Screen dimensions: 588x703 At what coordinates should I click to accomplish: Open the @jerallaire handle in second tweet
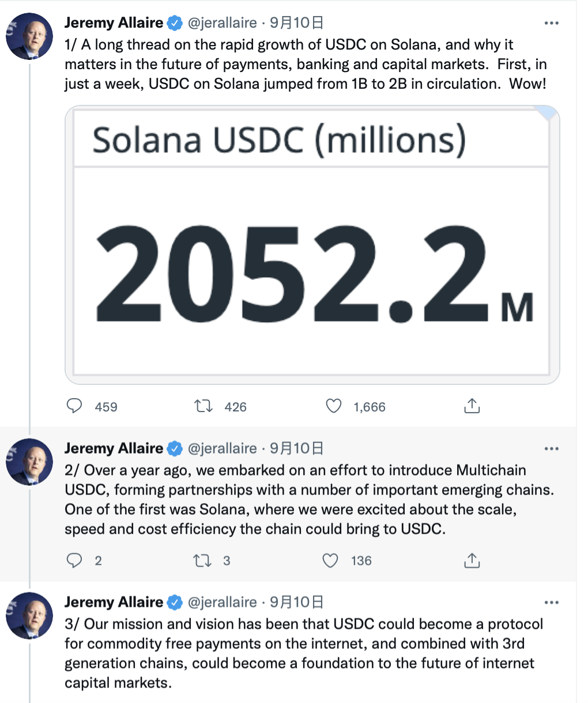(223, 448)
